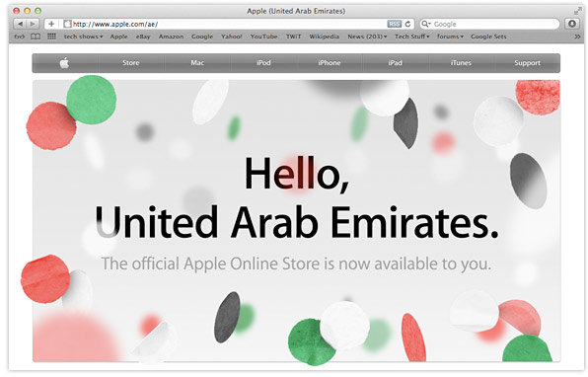The height and width of the screenshot is (377, 588).
Task: Open the Wikipedia bookmark
Action: pos(325,37)
